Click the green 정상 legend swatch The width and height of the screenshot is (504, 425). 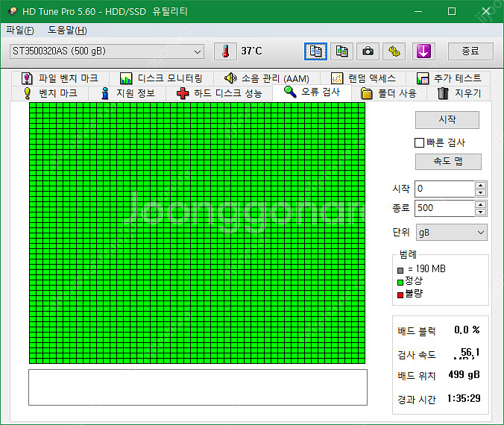[x=400, y=283]
